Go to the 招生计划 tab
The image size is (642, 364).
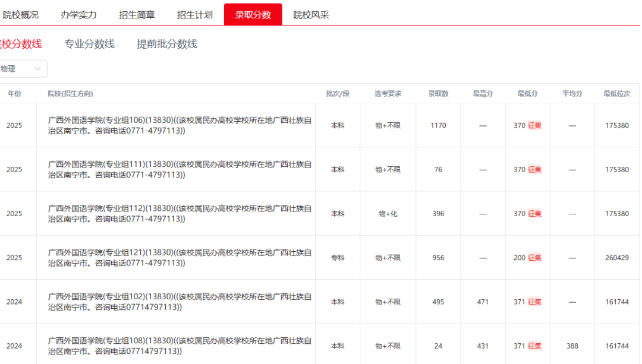click(195, 15)
